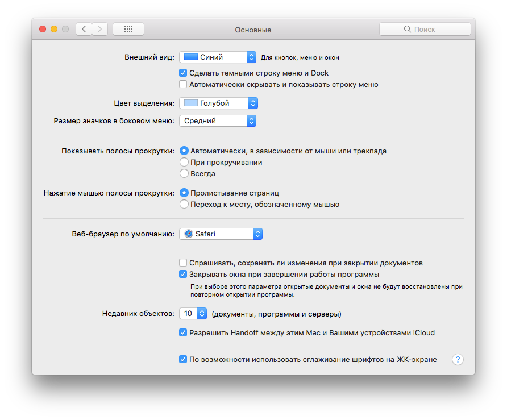Toggle close windows on quit checkbox

tap(183, 274)
